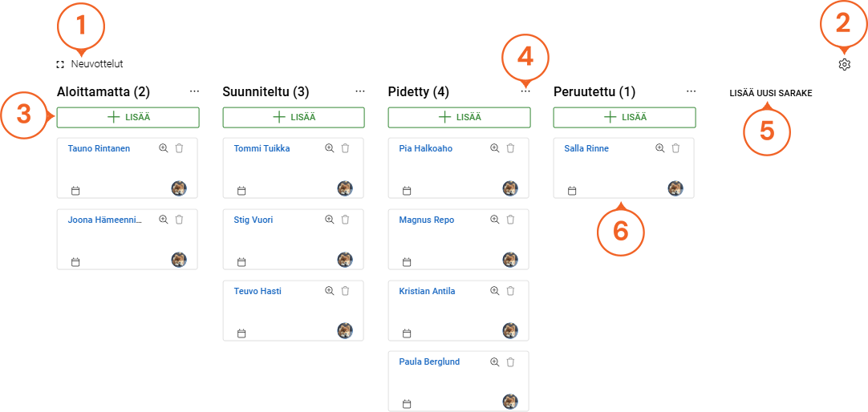Click the avatar on Stig Vuori card
The height and width of the screenshot is (412, 868).
[345, 260]
